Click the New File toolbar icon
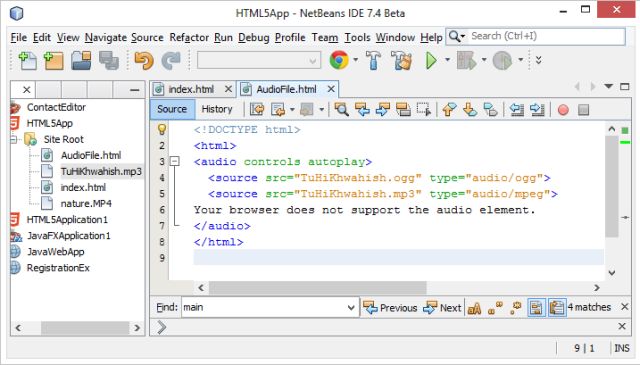Viewport: 640px width, 365px height. [27, 60]
